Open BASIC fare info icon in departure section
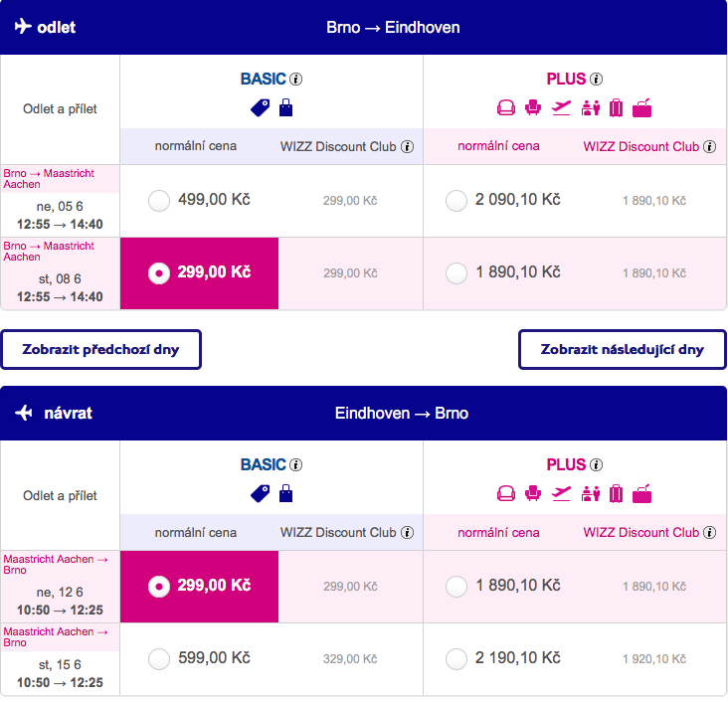The image size is (728, 702). click(x=295, y=80)
